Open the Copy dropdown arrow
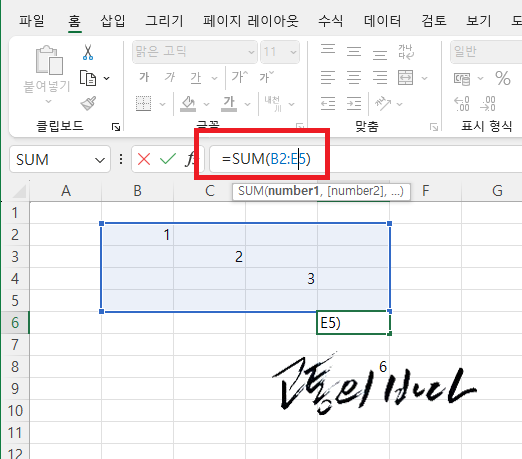The width and height of the screenshot is (522, 459). tap(106, 78)
